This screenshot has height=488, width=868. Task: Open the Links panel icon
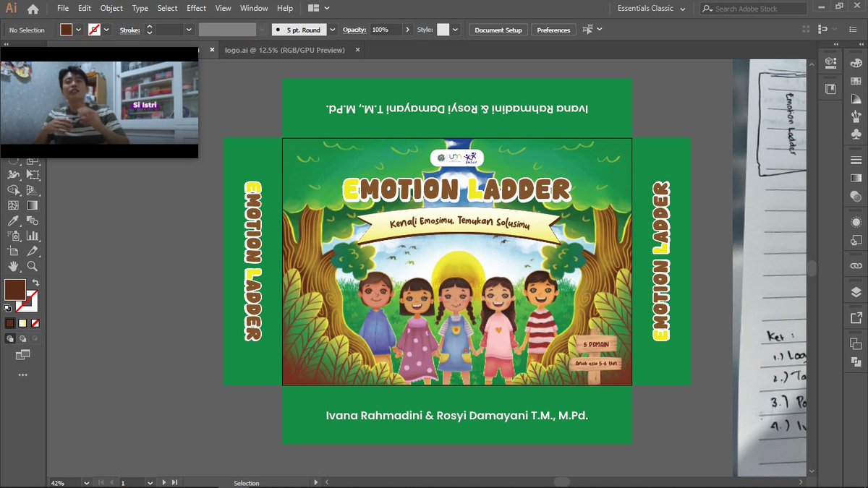[x=856, y=266]
